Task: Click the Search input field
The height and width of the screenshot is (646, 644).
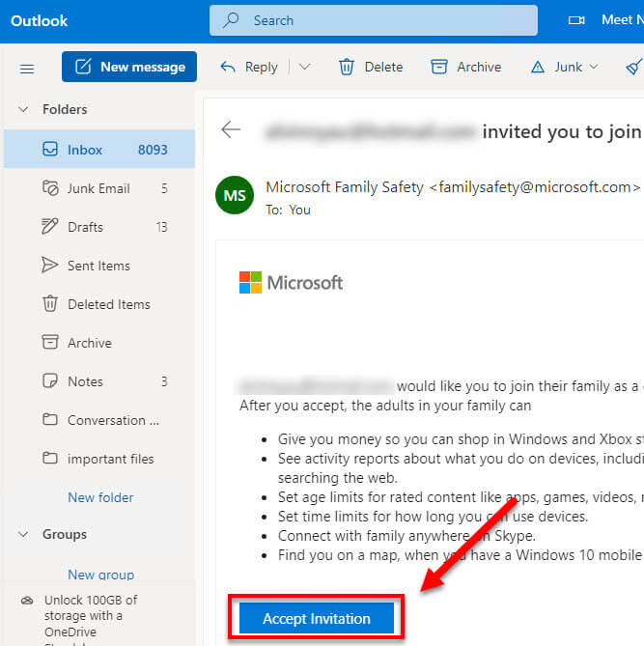Action: pos(374,20)
